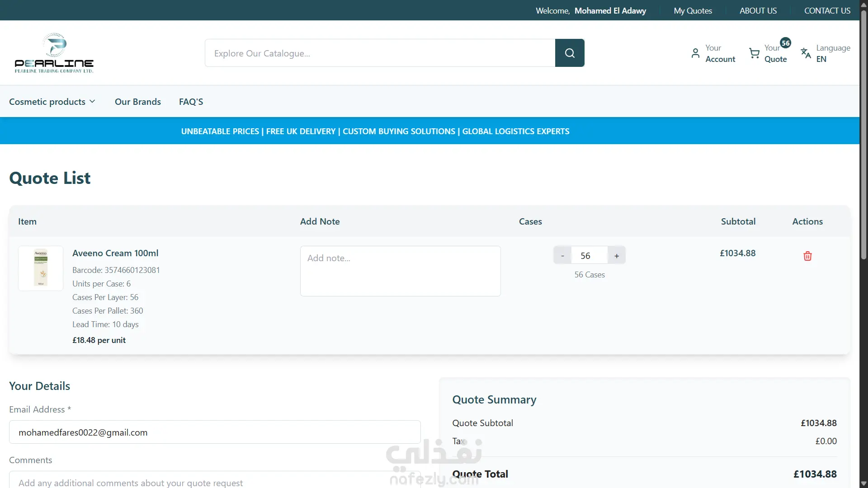
Task: Expand the Cosmetic products dropdown
Action: (x=52, y=102)
